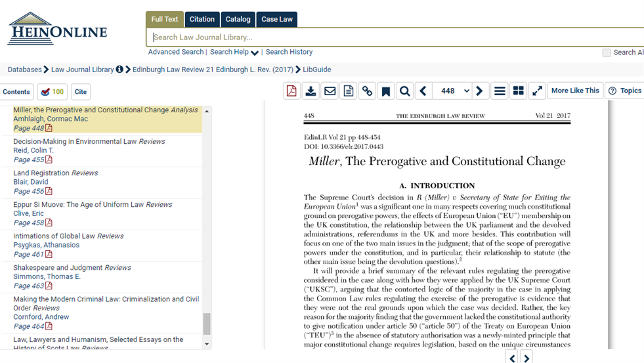Click the More Like This button
The width and height of the screenshot is (644, 363).
pyautogui.click(x=575, y=91)
